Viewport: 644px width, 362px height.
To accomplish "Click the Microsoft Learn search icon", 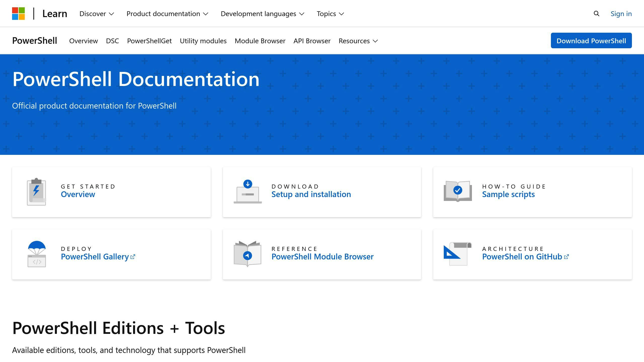I will [597, 13].
